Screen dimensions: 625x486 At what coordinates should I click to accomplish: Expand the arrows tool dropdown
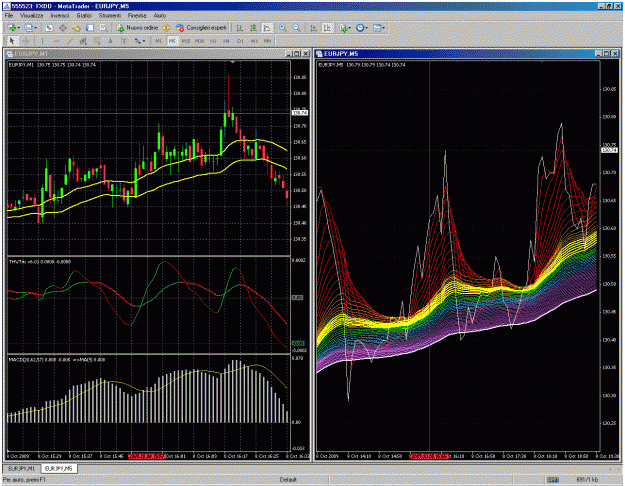click(x=143, y=41)
